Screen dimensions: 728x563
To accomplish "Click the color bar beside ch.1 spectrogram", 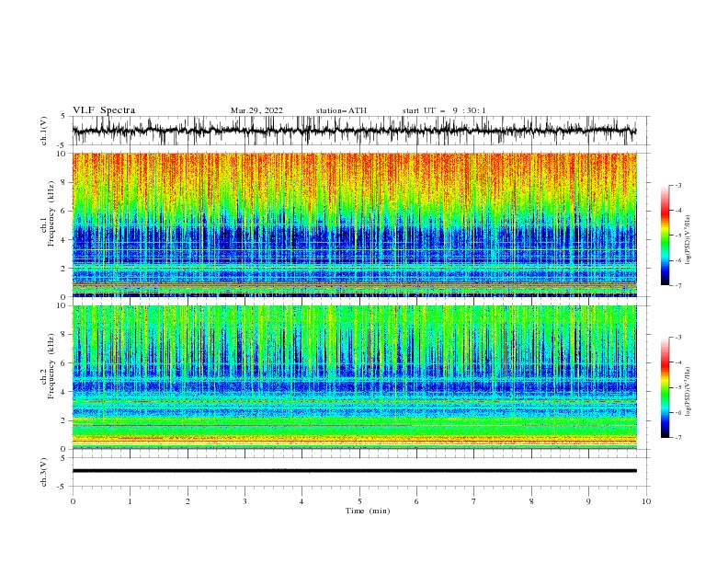I will pos(665,236).
